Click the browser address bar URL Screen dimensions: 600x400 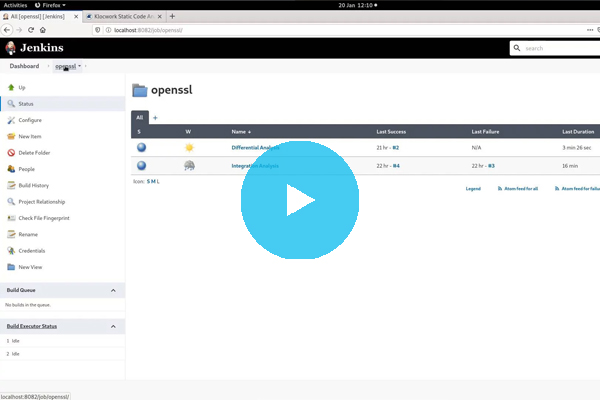tap(148, 30)
